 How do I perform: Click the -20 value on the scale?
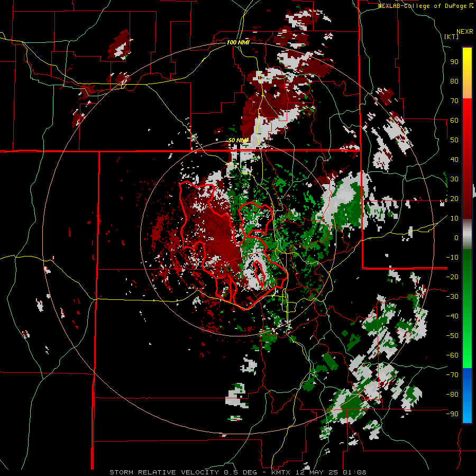[452, 277]
